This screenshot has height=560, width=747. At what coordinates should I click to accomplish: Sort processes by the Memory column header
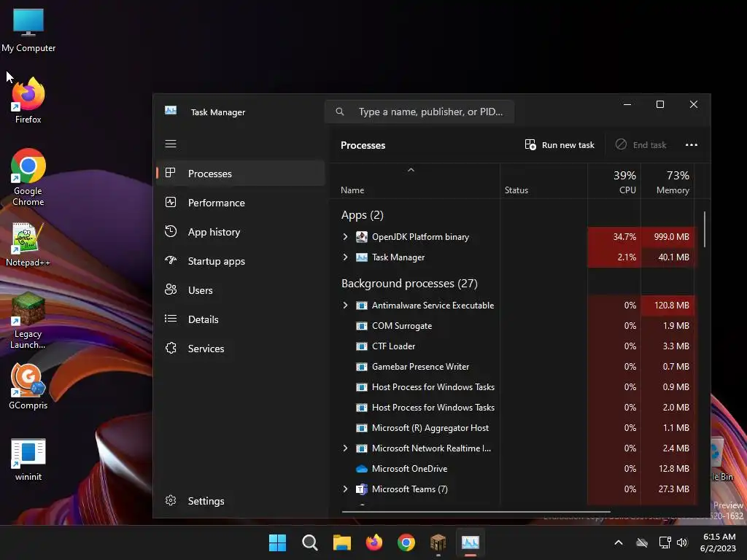(x=667, y=182)
